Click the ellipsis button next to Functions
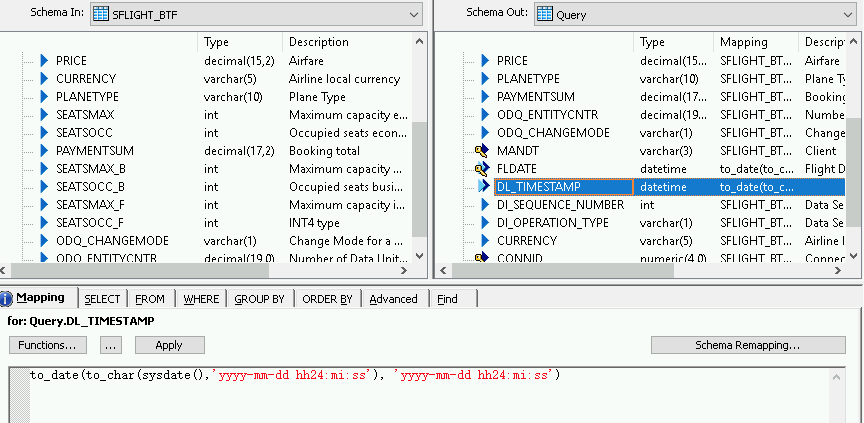 click(111, 345)
